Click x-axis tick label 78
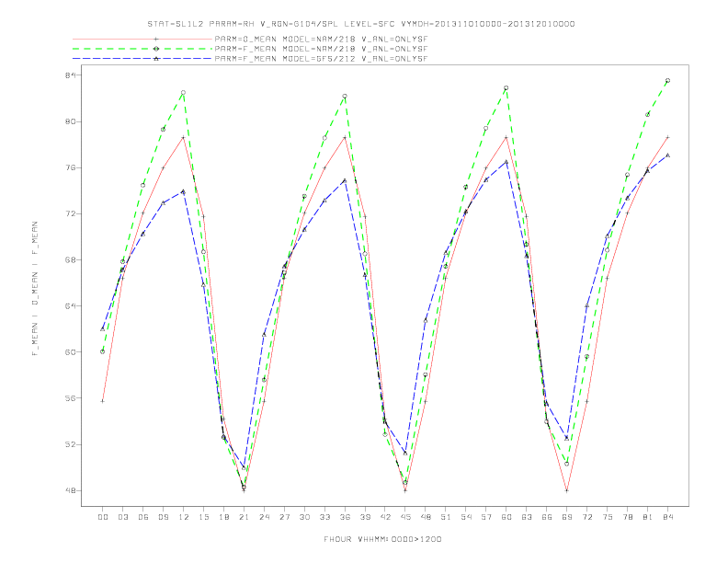This screenshot has width=728, height=563. (628, 517)
